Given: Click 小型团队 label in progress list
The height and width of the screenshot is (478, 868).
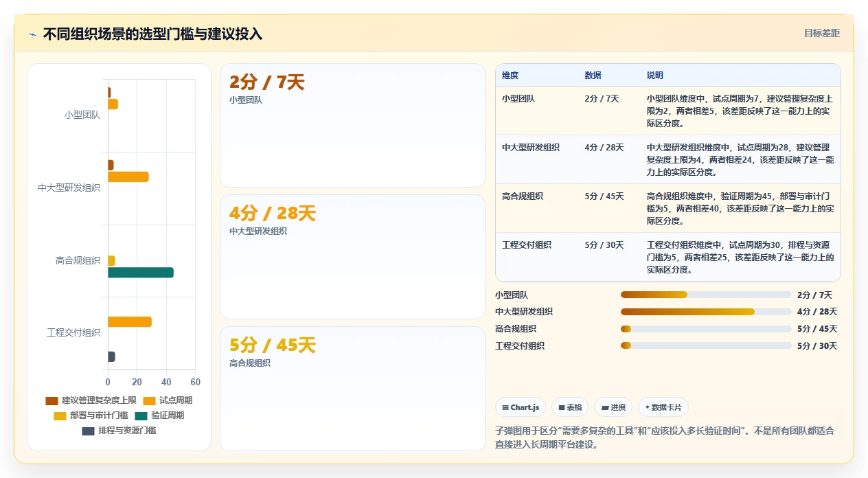Looking at the screenshot, I should (512, 295).
